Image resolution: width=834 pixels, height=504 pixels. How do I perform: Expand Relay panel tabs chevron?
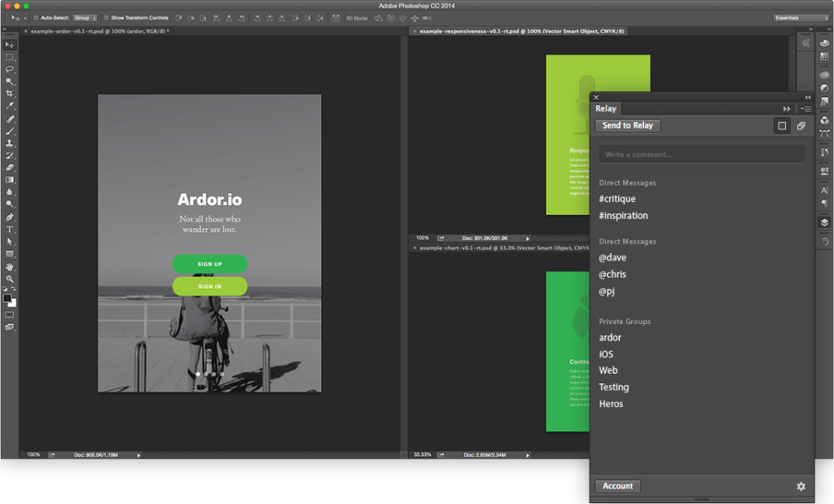pos(787,108)
